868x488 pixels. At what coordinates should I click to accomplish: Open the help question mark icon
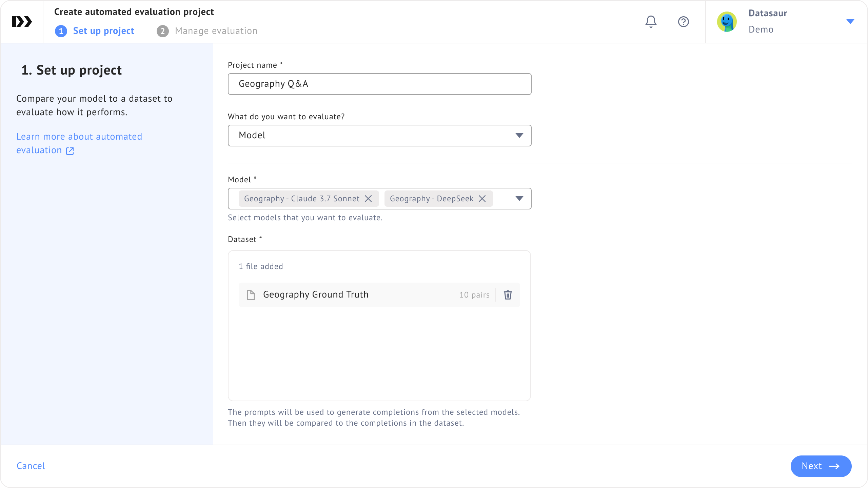[x=683, y=22]
